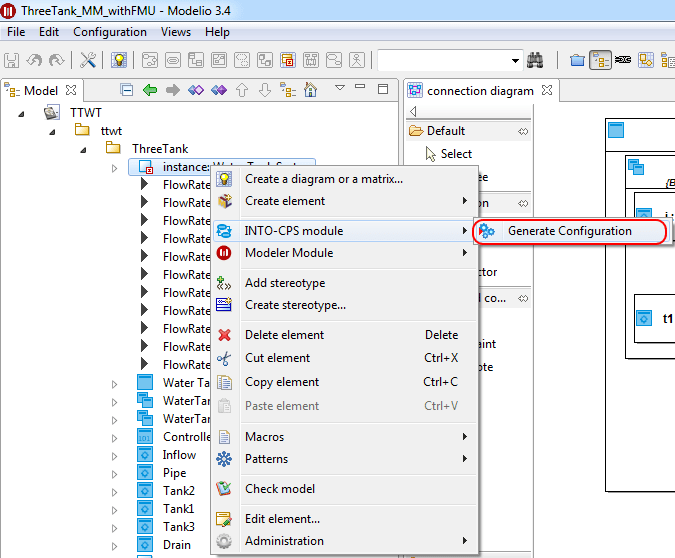The width and height of the screenshot is (675, 558).
Task: Click the Redo arrow icon
Action: 56,60
